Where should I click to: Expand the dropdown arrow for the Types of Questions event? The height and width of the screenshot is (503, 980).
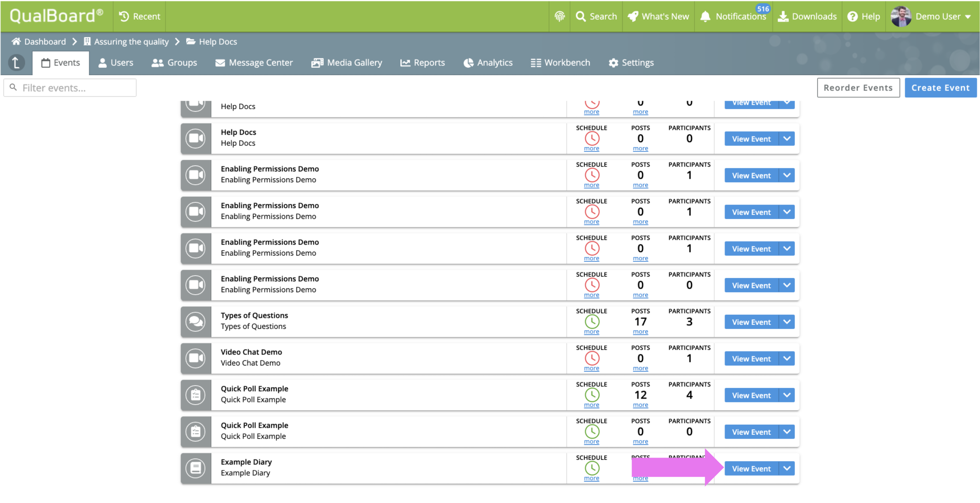pos(787,322)
